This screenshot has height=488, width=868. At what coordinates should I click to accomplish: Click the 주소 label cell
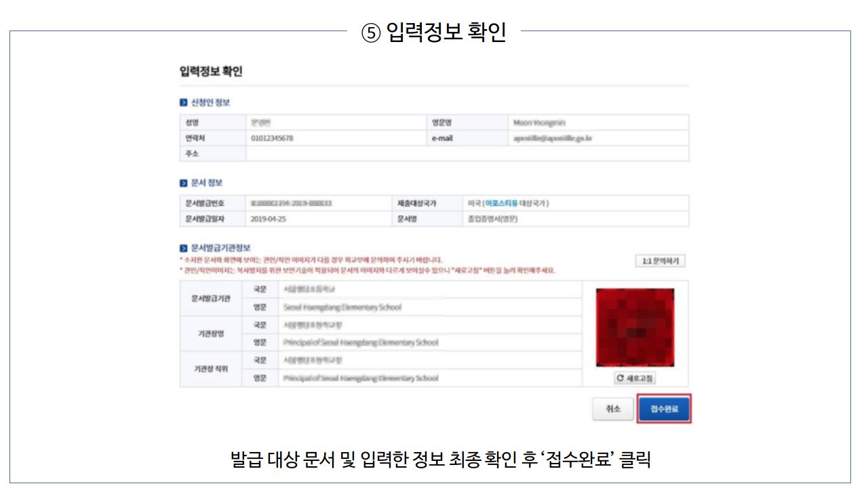click(213, 154)
